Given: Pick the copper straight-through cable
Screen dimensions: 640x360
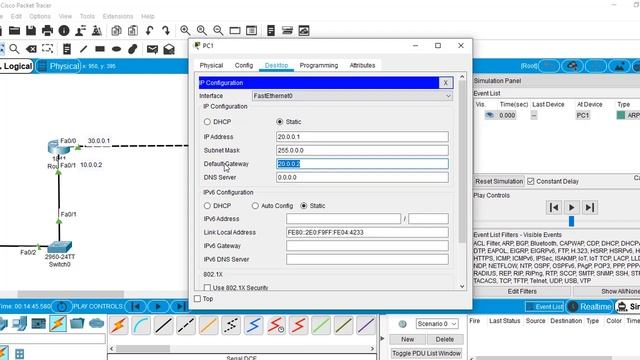Looking at the screenshot, I should pyautogui.click(x=164, y=325).
